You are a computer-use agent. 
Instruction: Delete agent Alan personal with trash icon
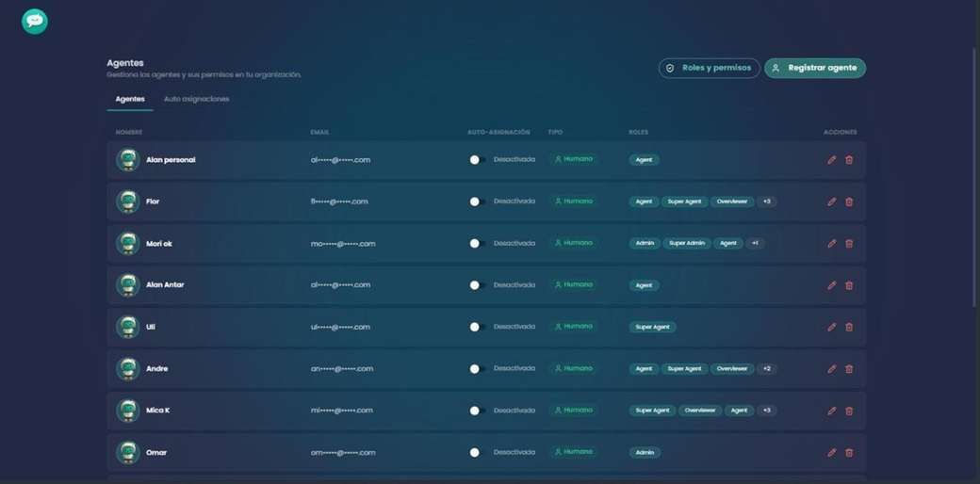(849, 160)
